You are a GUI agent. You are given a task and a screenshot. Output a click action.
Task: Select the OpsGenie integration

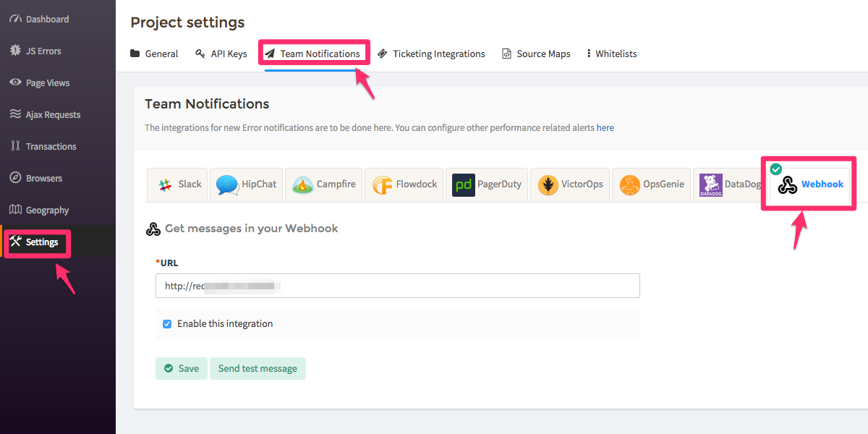pyautogui.click(x=651, y=184)
